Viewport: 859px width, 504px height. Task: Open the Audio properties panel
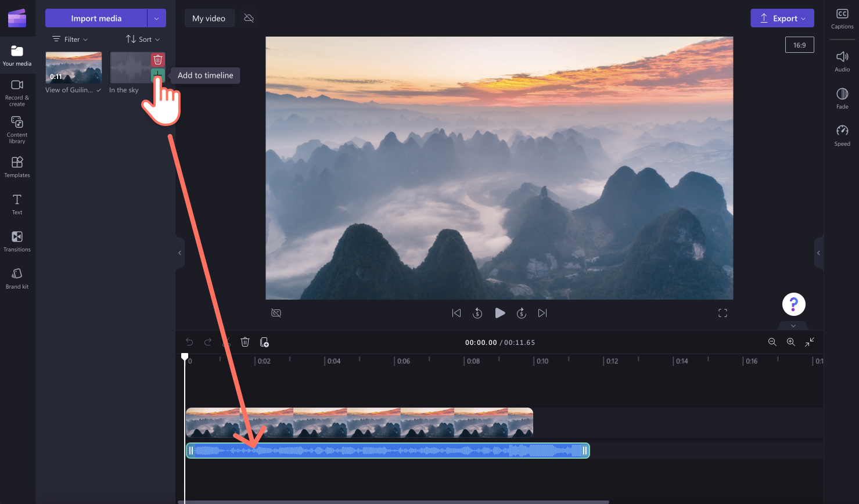(x=842, y=61)
